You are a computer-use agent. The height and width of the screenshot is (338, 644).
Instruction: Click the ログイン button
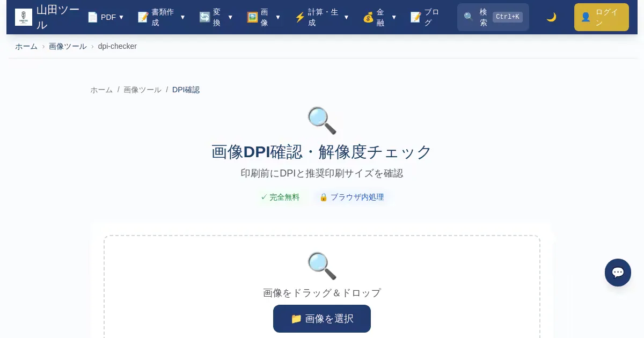[x=601, y=17]
